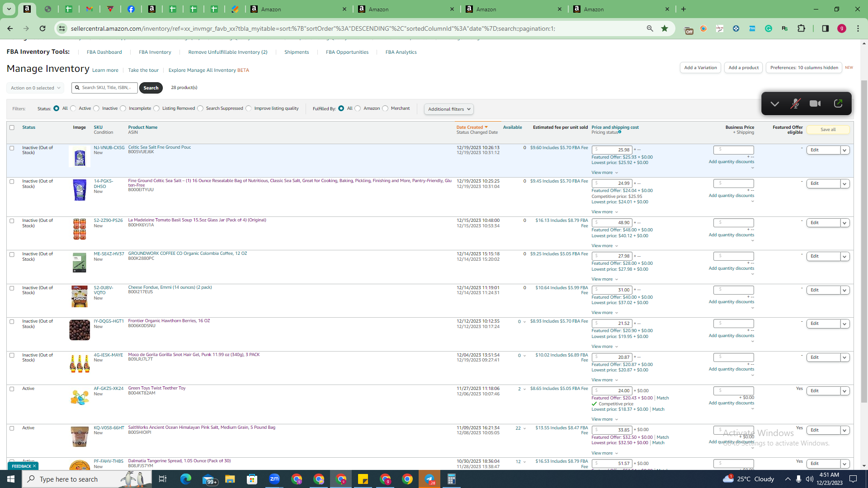Screen dimensions: 868x488
Task: Click Explore Manage All Inventory BETA link
Action: coord(209,70)
